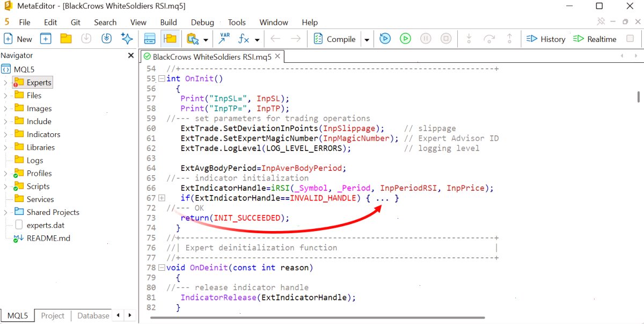Start debugging on real data green play icon
Image resolution: width=644 pixels, height=324 pixels.
[405, 39]
